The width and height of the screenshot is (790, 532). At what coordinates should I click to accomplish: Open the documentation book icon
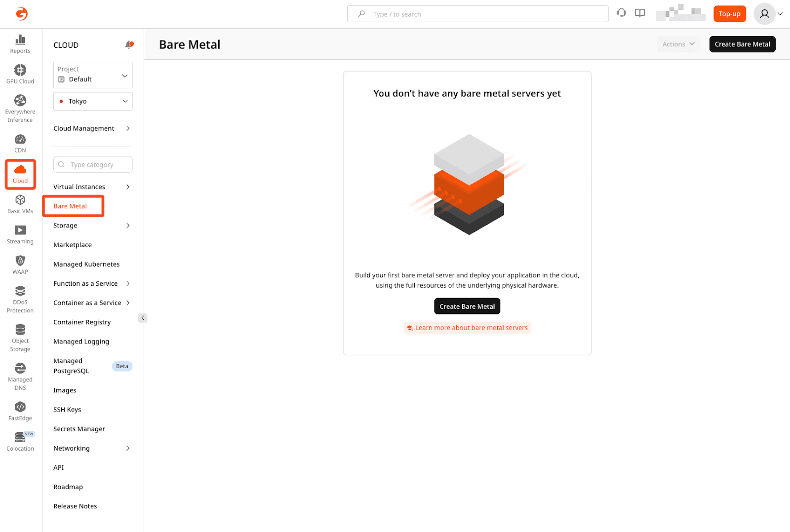pyautogui.click(x=640, y=13)
